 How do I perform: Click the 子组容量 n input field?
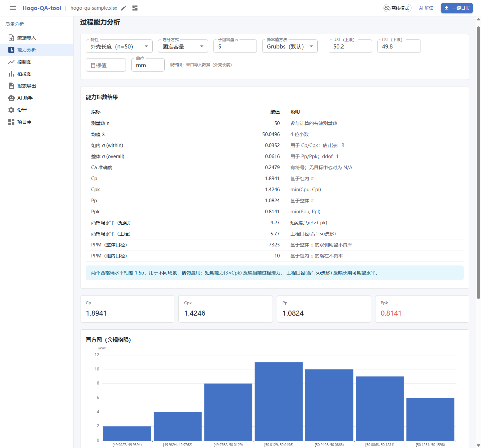click(x=235, y=46)
